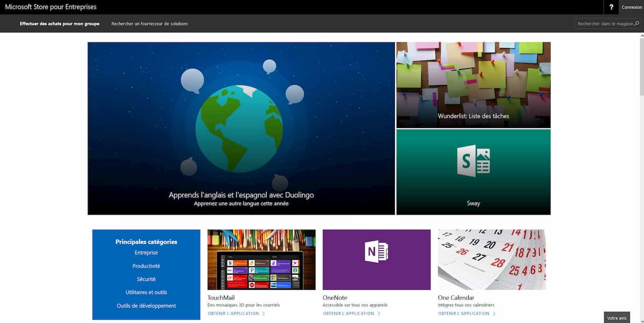Click the chevron next to TouchMail's Obtenir l'application
This screenshot has width=644, height=323.
click(x=264, y=314)
